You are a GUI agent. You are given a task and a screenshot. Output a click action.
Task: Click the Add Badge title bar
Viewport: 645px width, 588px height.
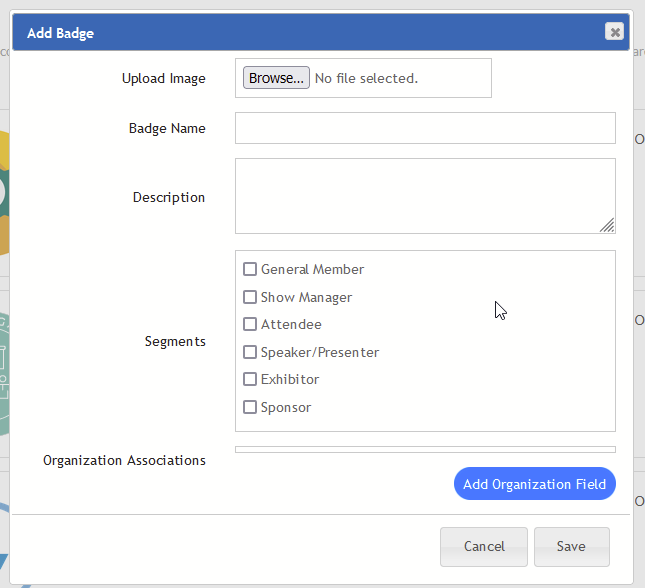[300, 33]
